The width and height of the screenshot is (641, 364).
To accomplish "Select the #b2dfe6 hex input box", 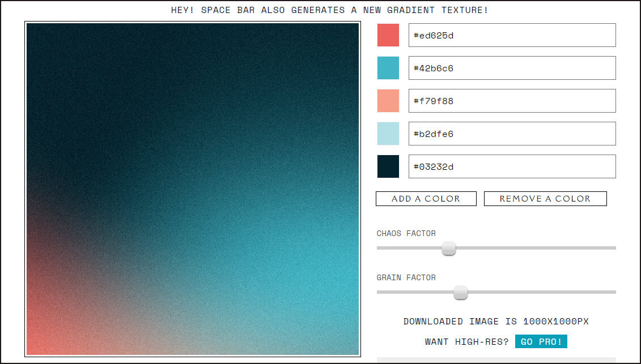I will tap(512, 134).
